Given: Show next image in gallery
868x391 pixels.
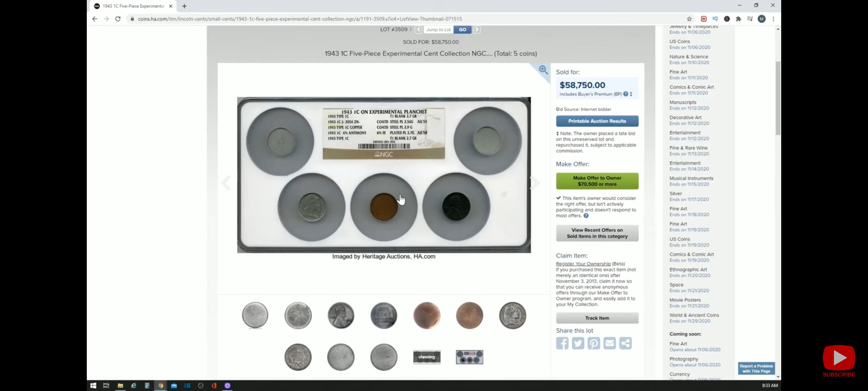Looking at the screenshot, I should 535,183.
